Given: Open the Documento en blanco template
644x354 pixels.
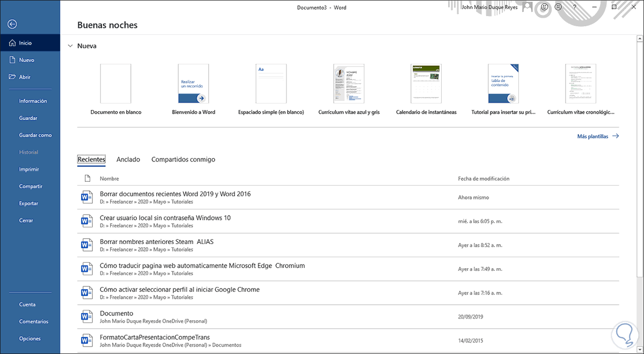Looking at the screenshot, I should click(115, 90).
